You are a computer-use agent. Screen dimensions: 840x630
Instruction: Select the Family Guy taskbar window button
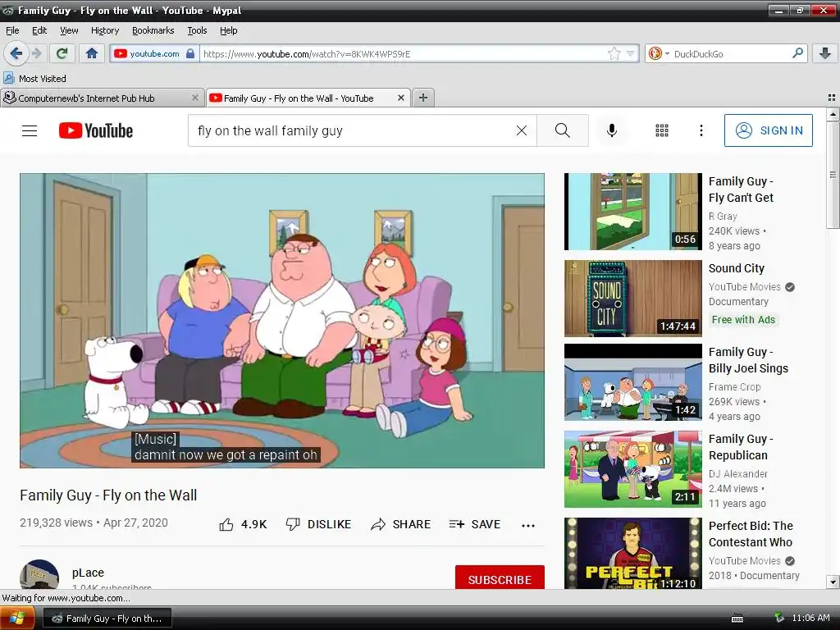click(107, 619)
